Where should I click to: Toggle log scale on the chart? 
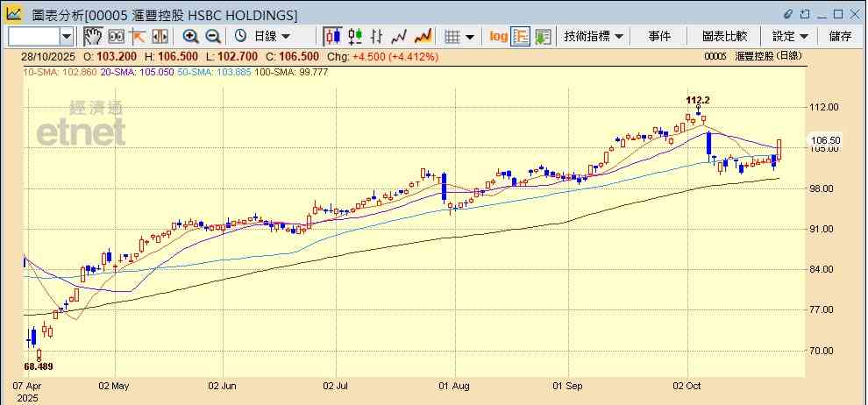click(x=498, y=36)
